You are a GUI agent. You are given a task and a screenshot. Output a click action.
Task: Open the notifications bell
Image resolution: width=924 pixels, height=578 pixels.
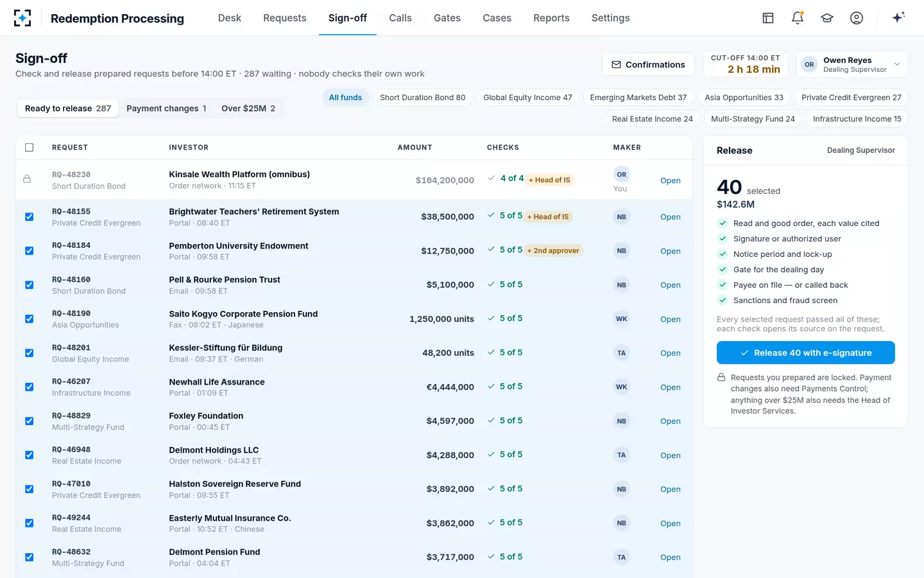(798, 18)
